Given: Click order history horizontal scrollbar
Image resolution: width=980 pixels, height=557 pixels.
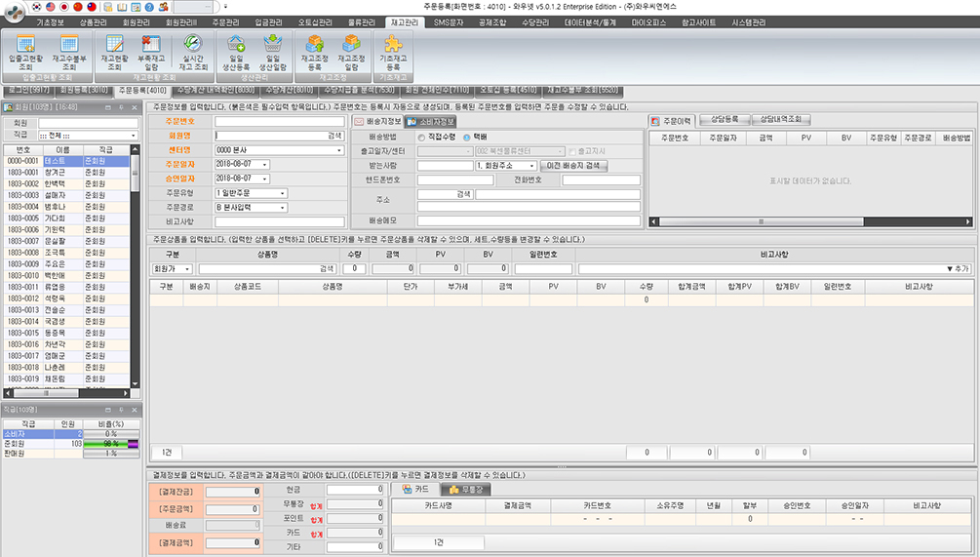Looking at the screenshot, I should tap(810, 222).
